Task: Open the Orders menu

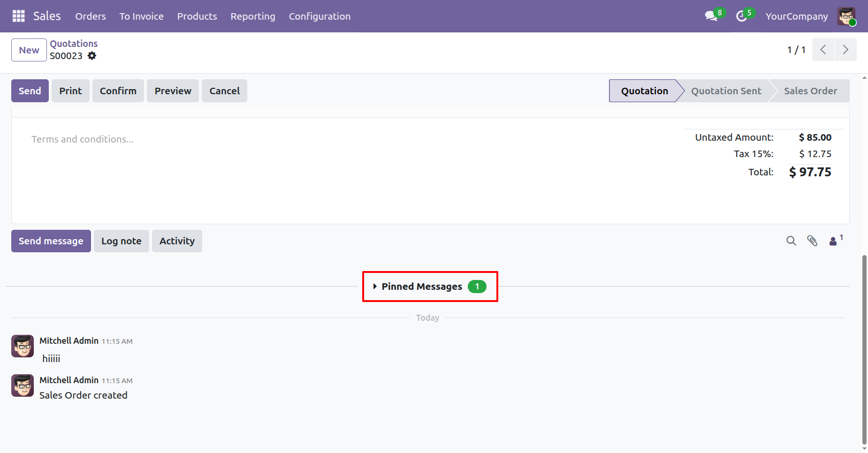Action: (x=91, y=16)
